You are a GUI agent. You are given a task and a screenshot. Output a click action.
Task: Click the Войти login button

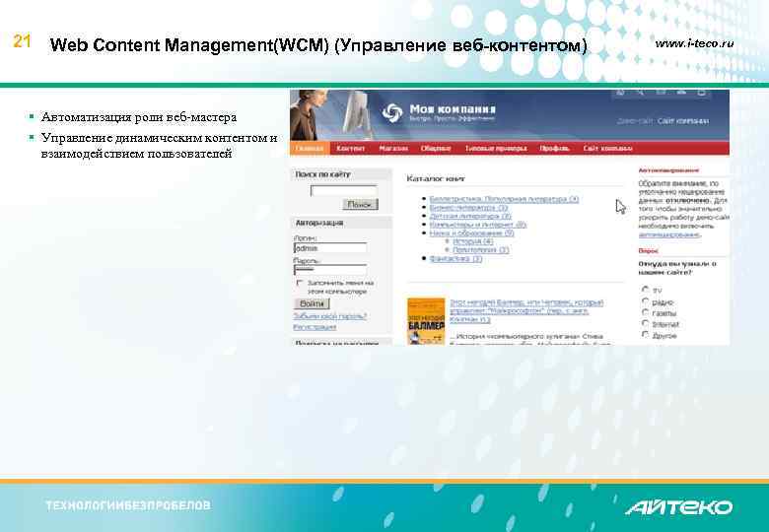pos(312,303)
